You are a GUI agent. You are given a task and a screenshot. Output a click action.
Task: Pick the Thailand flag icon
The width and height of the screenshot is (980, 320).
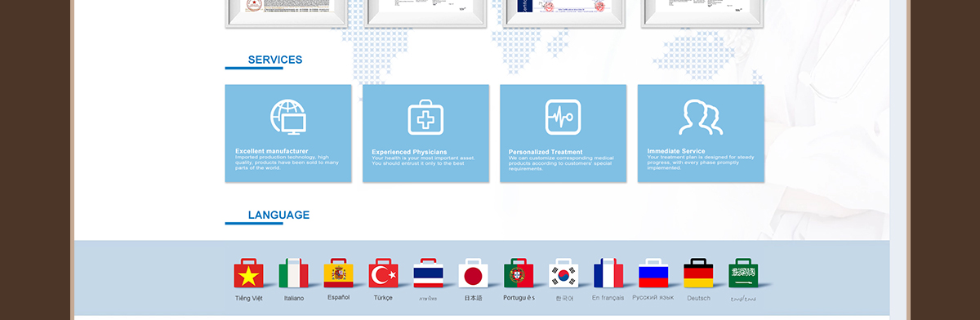429,273
